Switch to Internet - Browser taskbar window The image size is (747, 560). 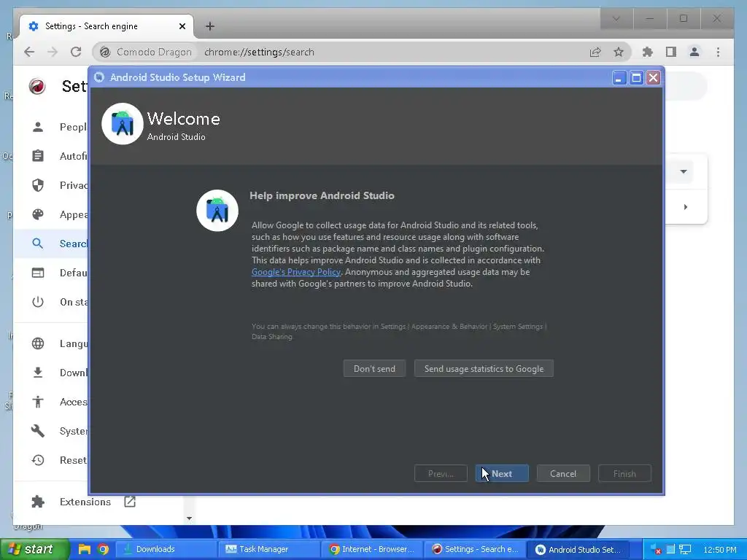click(371, 549)
